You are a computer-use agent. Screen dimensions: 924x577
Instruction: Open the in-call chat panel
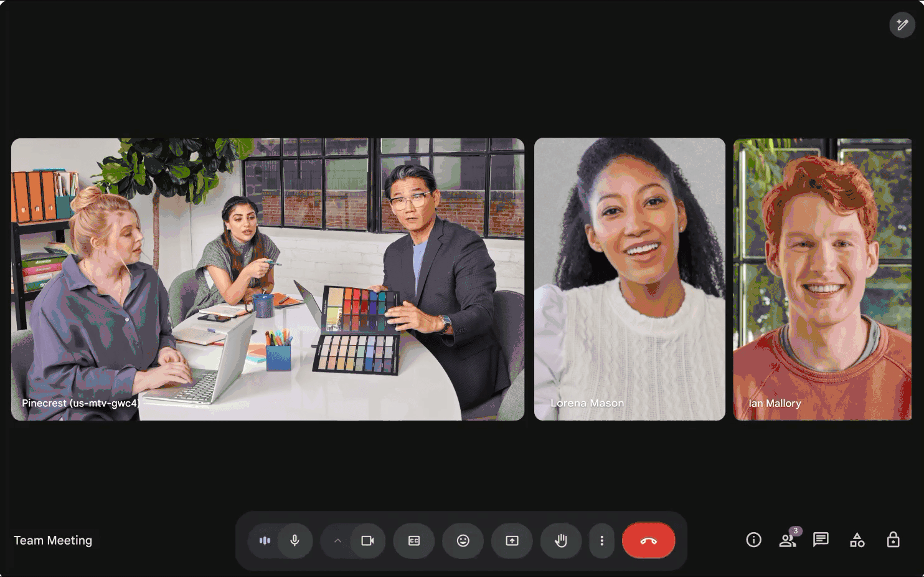coord(821,540)
